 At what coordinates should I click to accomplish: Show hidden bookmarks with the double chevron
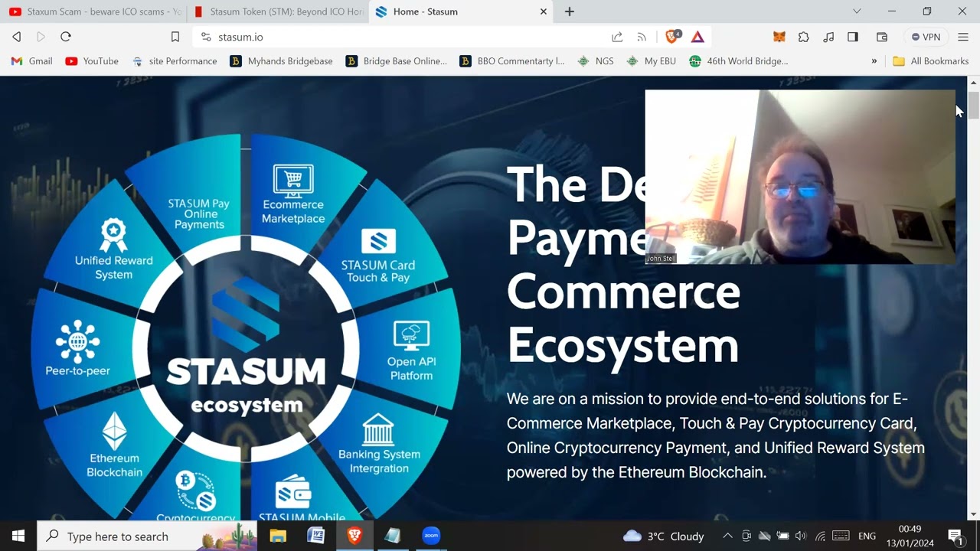tap(874, 61)
